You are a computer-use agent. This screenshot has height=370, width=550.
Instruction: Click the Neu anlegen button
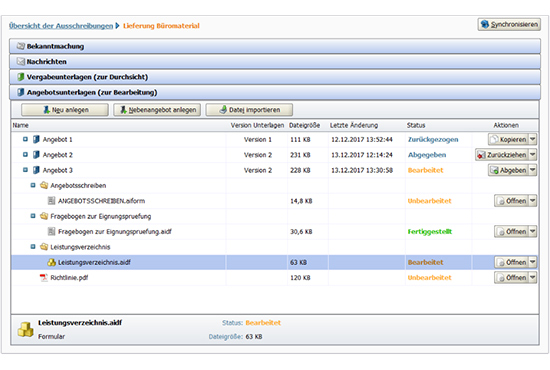click(65, 110)
